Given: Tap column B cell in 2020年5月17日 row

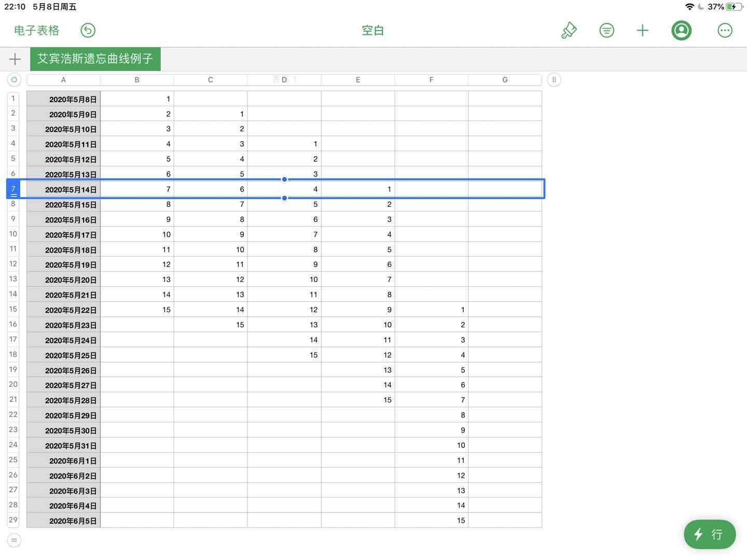Looking at the screenshot, I should 137,234.
